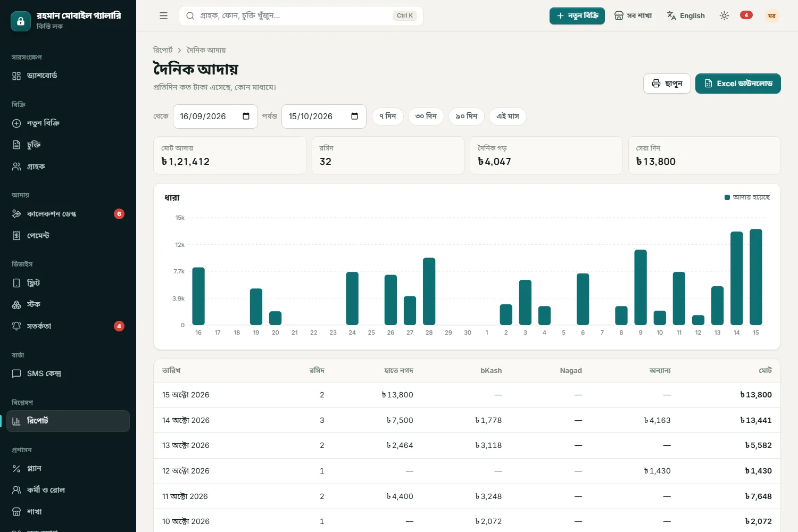Click the প্ল্যান percent icon
The width and height of the screenshot is (798, 532).
16,469
